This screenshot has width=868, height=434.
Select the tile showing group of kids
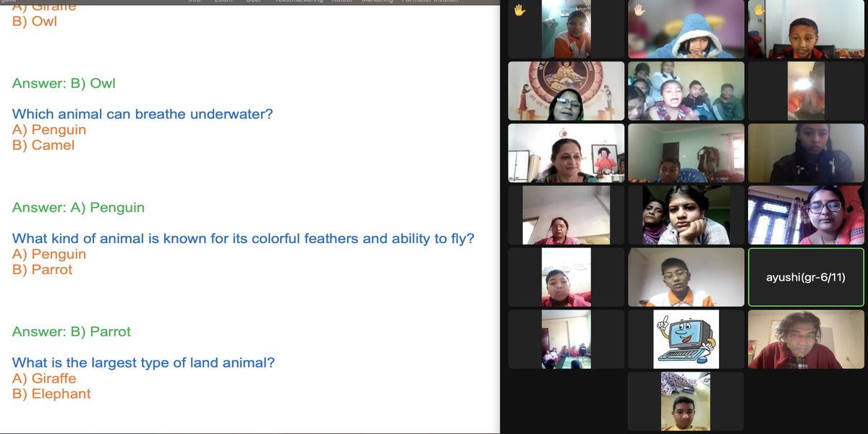pos(686,90)
